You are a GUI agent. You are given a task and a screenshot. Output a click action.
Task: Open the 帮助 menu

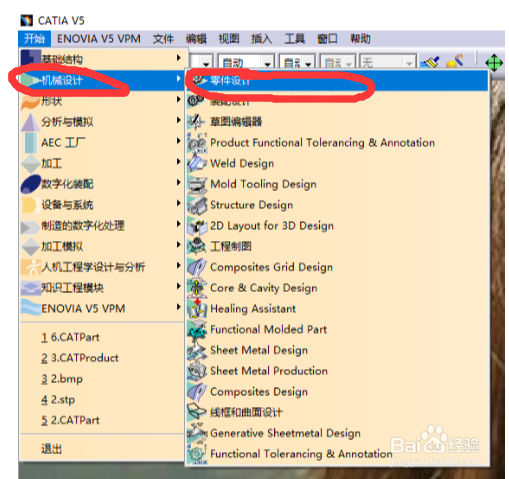[x=360, y=39]
